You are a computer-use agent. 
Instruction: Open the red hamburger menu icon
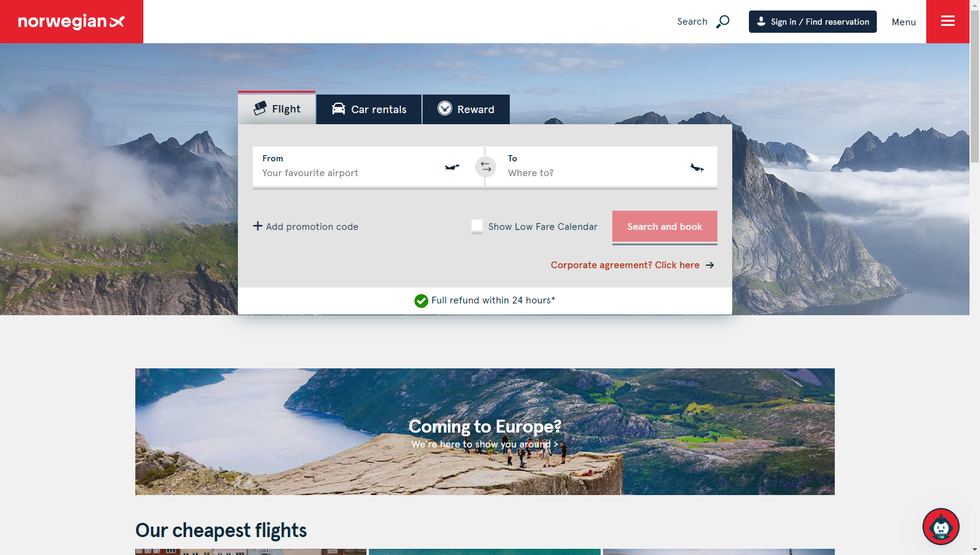click(x=948, y=22)
